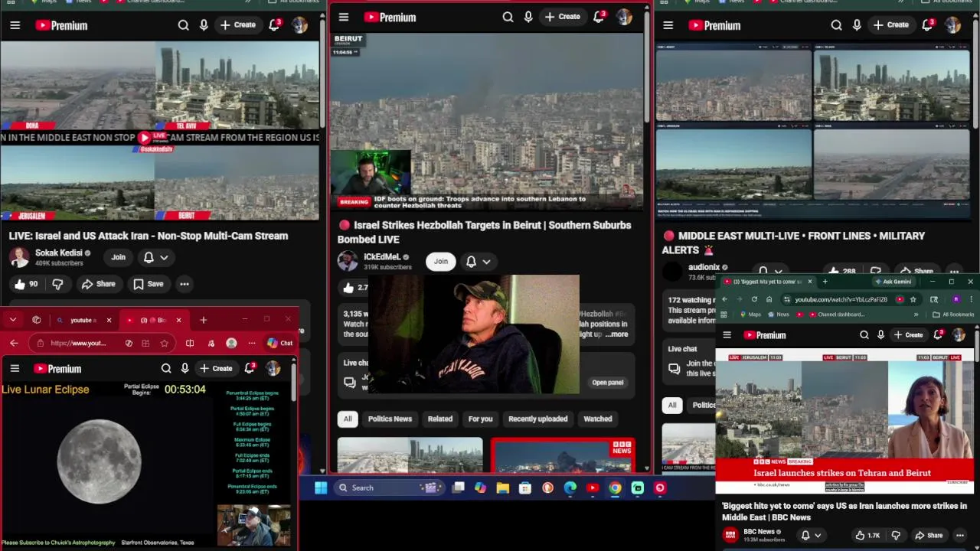Expand Sokak Kedisi notification bell dropdown
Screen dimensions: 980x551
164,258
